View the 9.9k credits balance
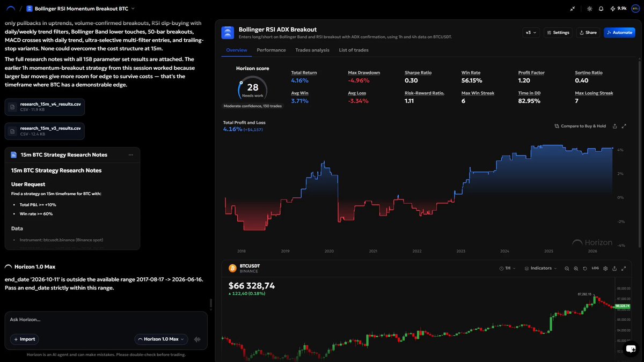The width and height of the screenshot is (644, 362). pyautogui.click(x=618, y=9)
